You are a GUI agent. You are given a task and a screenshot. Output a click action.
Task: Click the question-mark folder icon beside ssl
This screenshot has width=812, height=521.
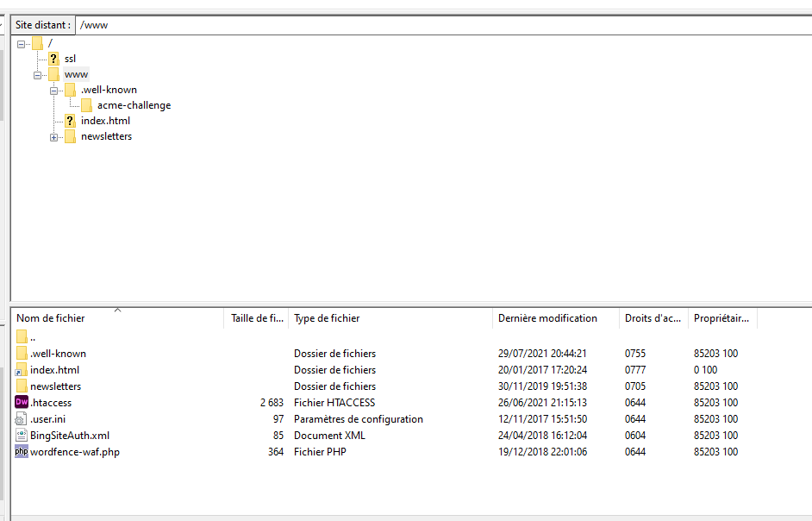click(53, 59)
